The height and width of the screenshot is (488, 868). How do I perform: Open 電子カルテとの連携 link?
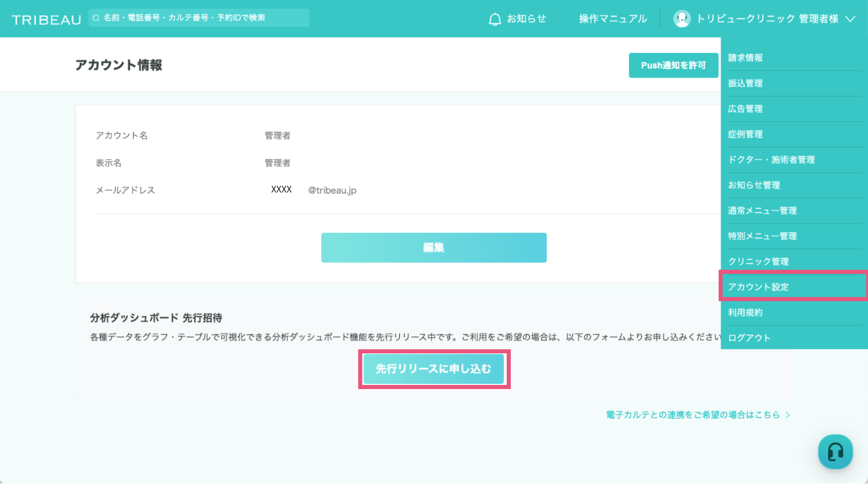point(693,415)
